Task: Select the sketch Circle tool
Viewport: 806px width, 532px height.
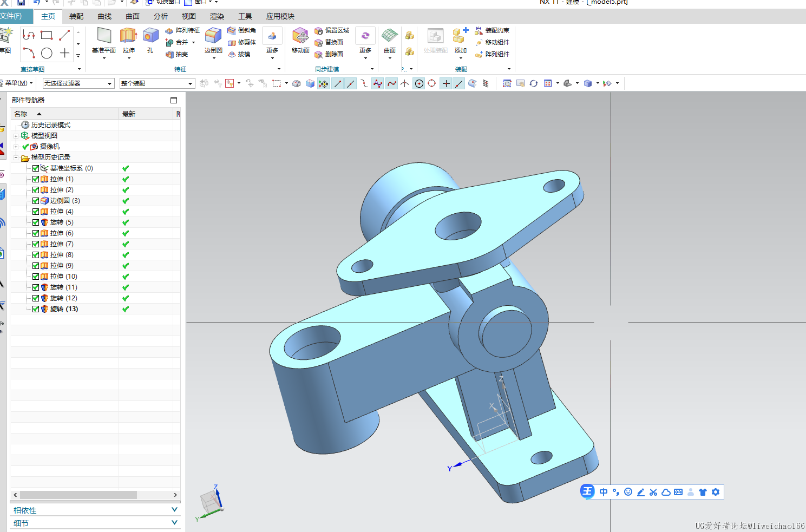Action: coord(47,53)
